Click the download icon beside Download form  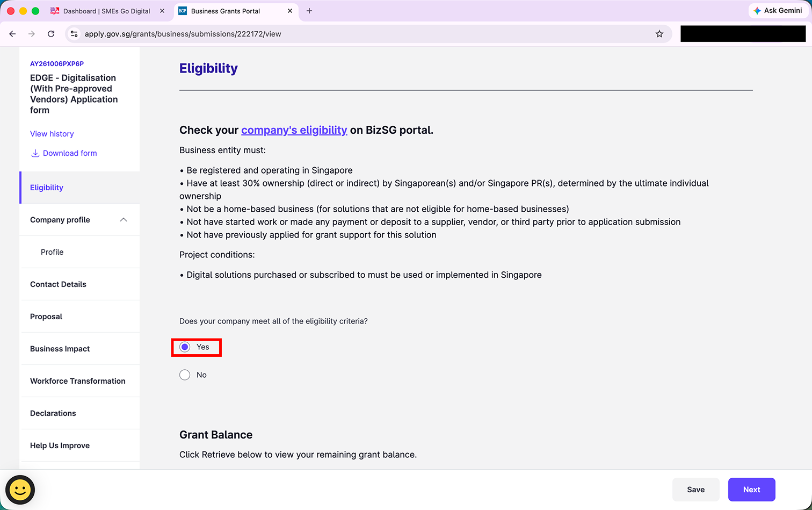pyautogui.click(x=35, y=153)
